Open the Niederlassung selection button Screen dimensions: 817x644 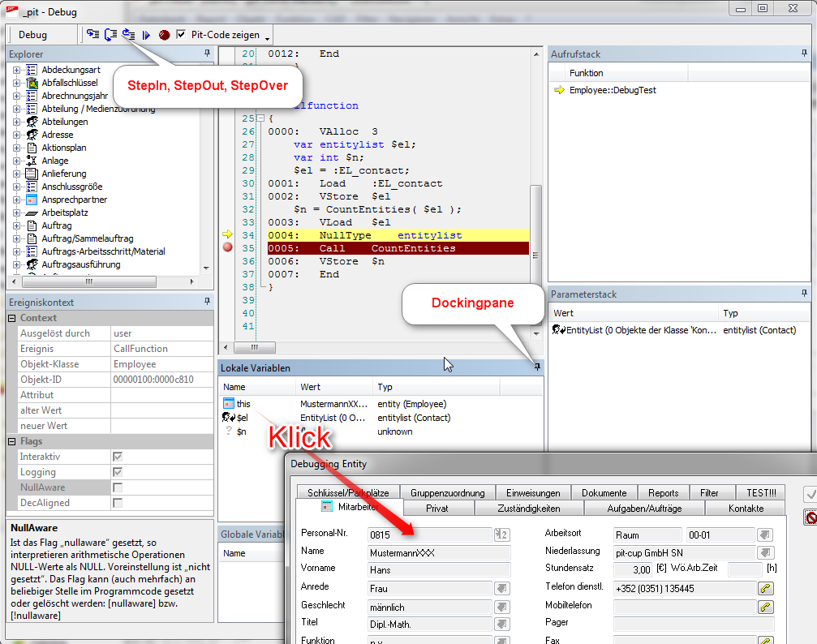click(x=765, y=552)
